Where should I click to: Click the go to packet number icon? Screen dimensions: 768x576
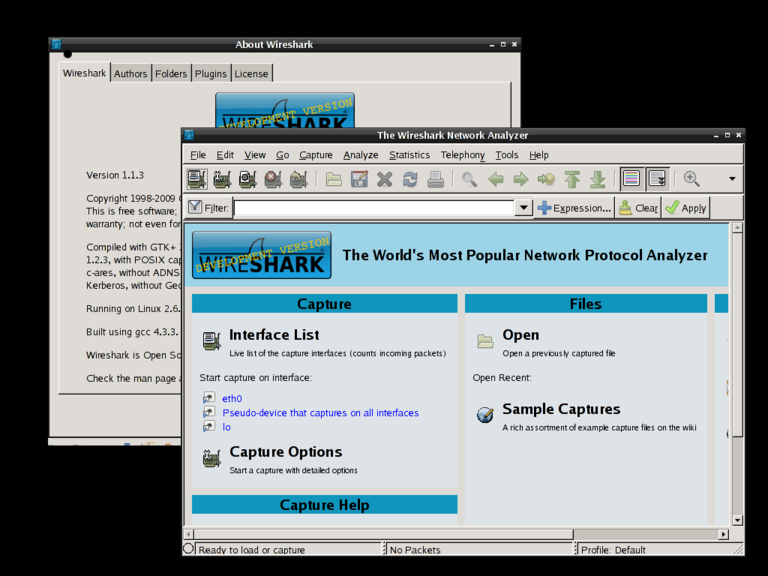546,179
